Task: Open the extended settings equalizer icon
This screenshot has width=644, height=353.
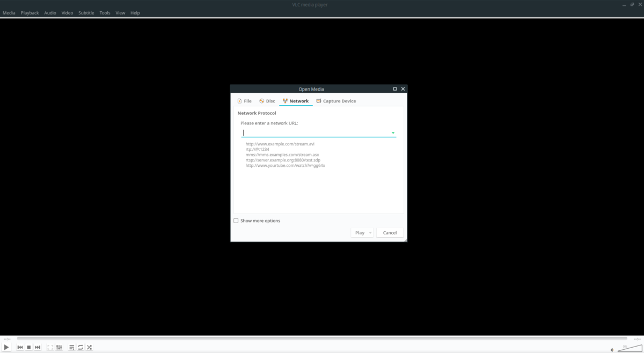Action: (59, 347)
